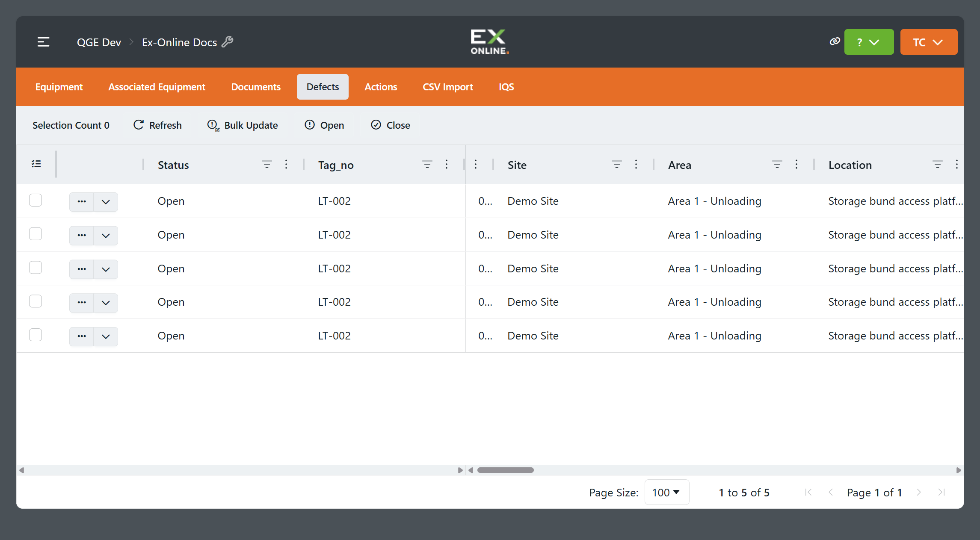Switch to the Documents tab

(x=256, y=87)
